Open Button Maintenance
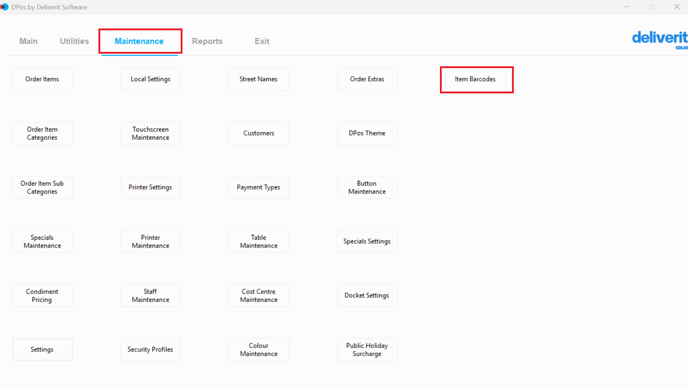 (x=367, y=187)
